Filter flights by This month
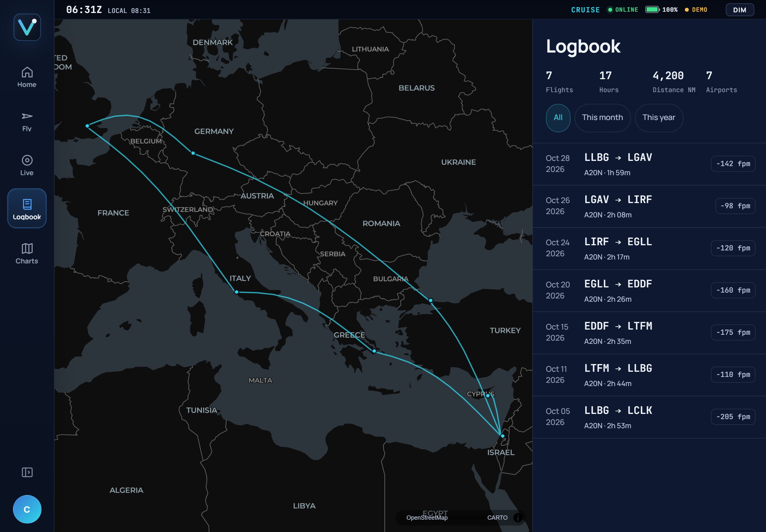The width and height of the screenshot is (766, 532). tap(602, 118)
